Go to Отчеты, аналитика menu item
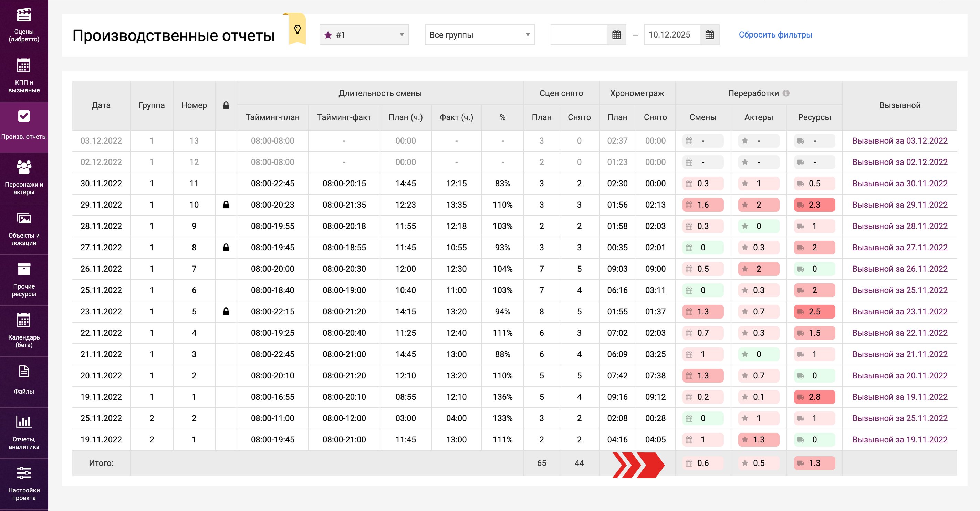Viewport: 980px width, 511px height. pyautogui.click(x=24, y=433)
